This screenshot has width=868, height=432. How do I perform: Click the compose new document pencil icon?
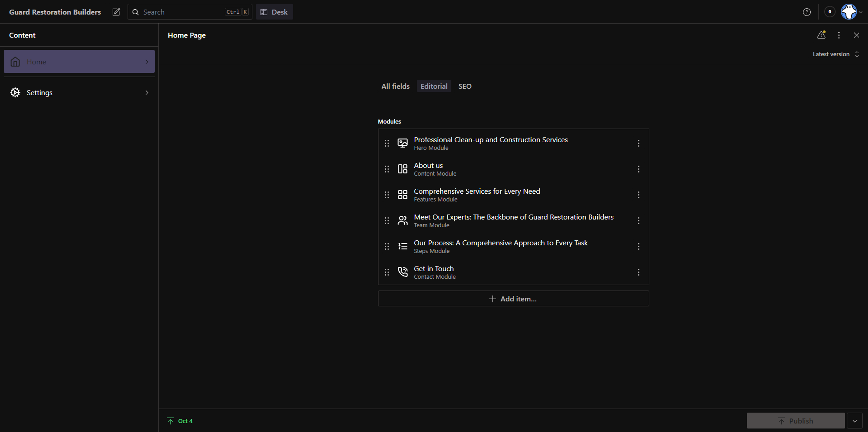[x=116, y=12]
